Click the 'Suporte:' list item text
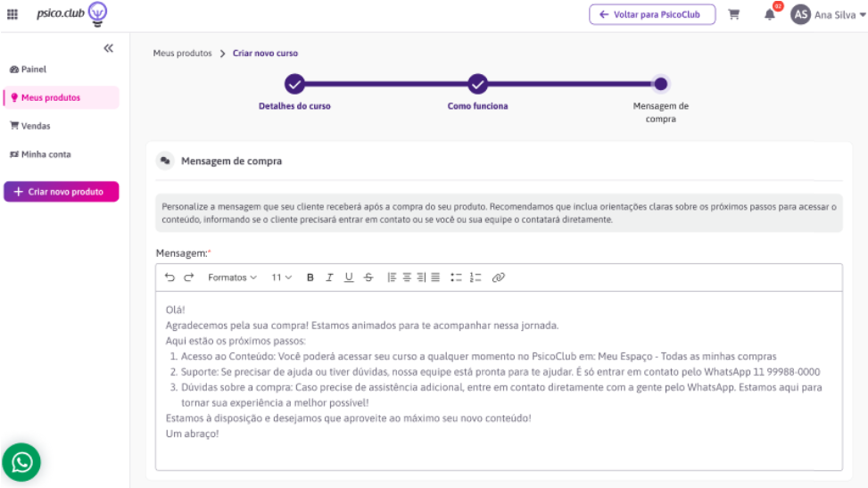 (x=500, y=372)
